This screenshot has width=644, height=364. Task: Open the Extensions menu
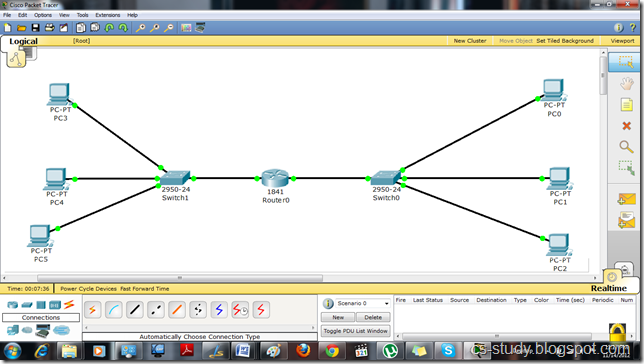pos(108,15)
